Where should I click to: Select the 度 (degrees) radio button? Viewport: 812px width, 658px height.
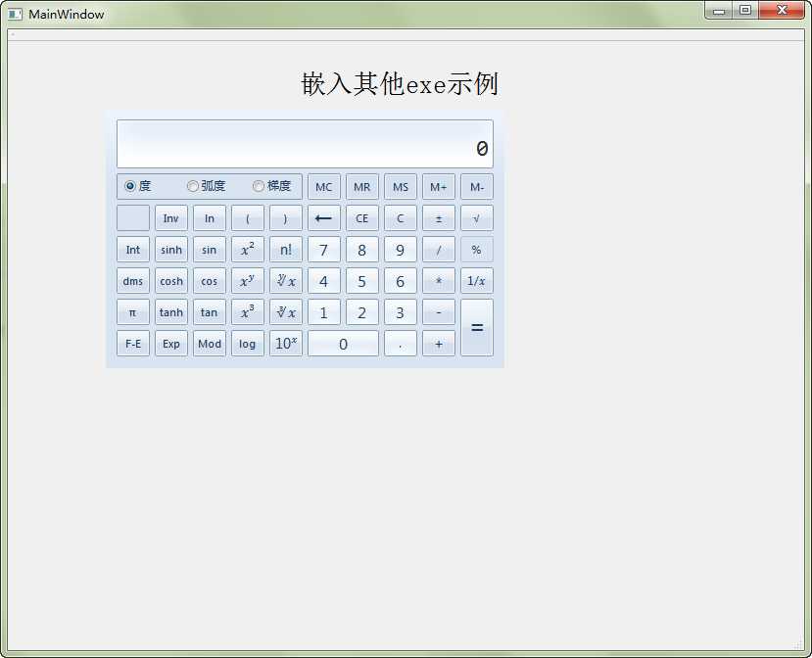coord(138,186)
